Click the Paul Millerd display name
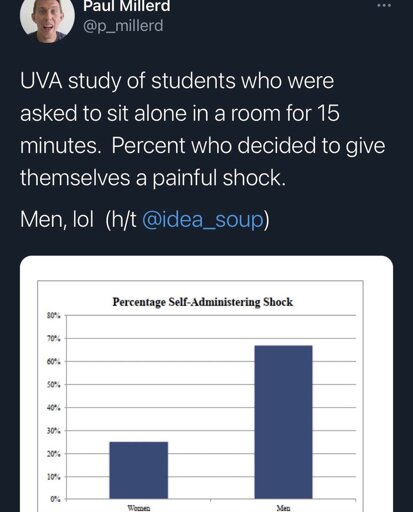The image size is (413, 512). click(x=127, y=6)
